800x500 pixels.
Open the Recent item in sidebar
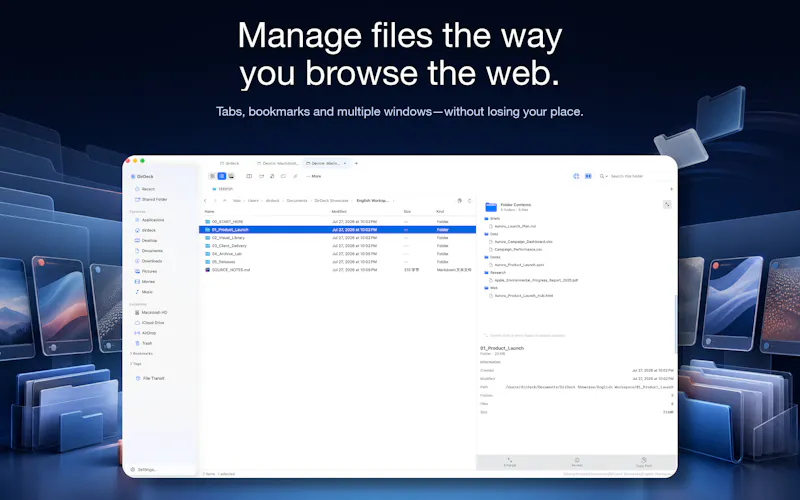144,189
